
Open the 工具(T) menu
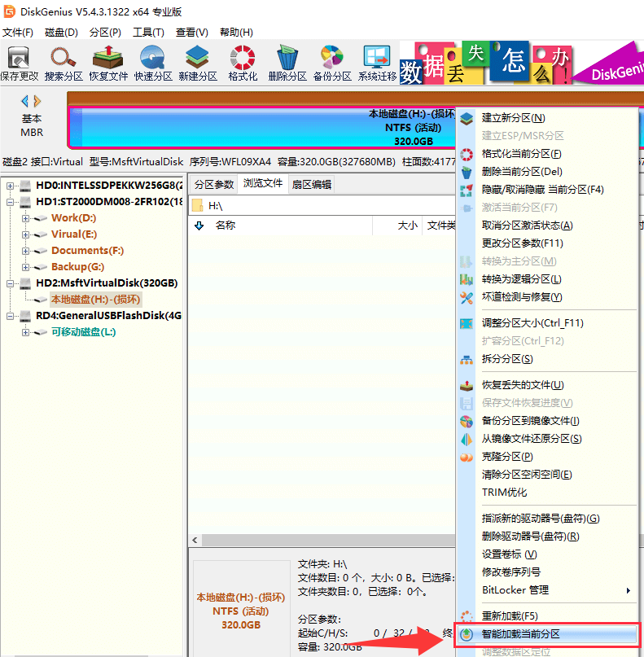click(148, 33)
